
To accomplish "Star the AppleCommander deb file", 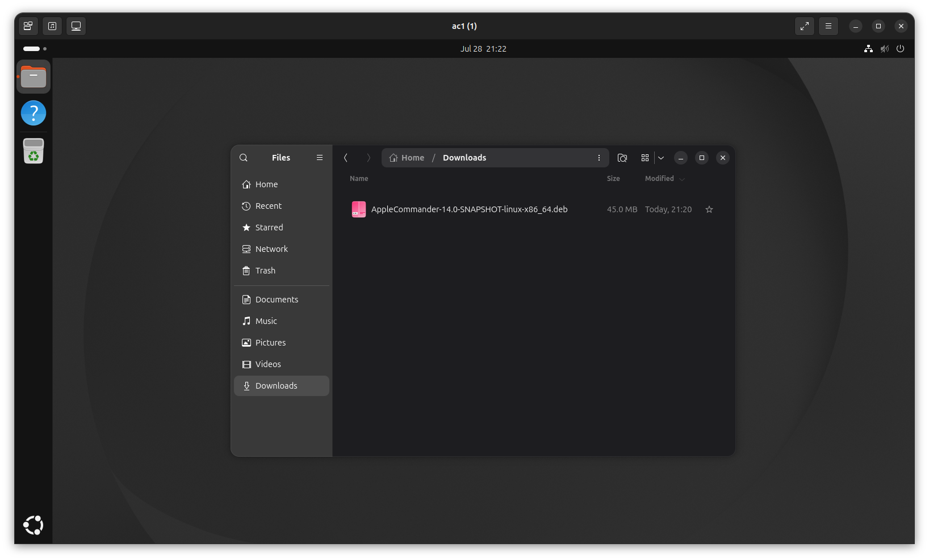I will [709, 209].
